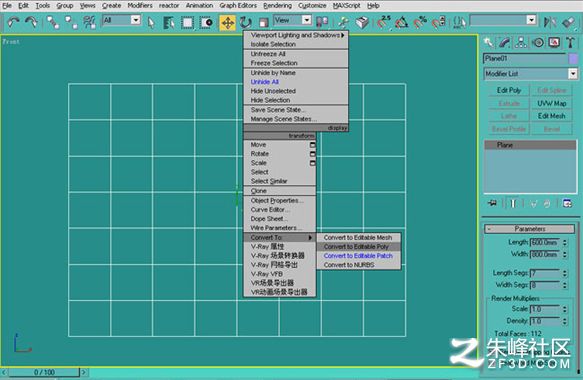This screenshot has width=583, height=380.
Task: Activate Select and Move tool
Action: (228, 23)
